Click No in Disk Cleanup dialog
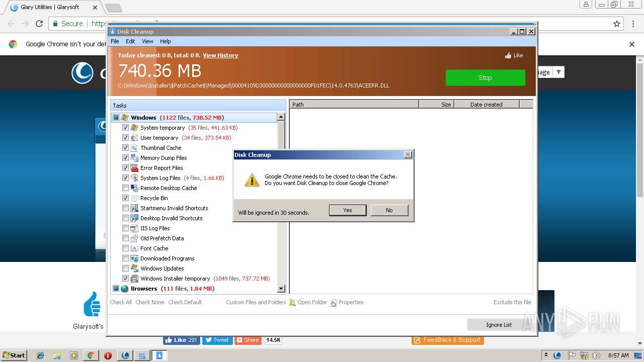This screenshot has width=644, height=362. 389,210
